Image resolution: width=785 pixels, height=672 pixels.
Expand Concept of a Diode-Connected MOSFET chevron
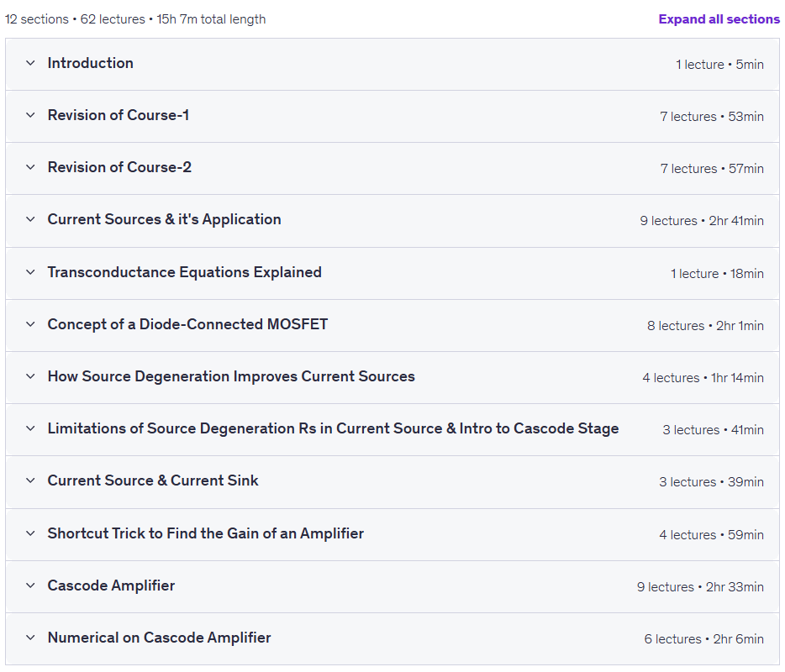(x=30, y=324)
